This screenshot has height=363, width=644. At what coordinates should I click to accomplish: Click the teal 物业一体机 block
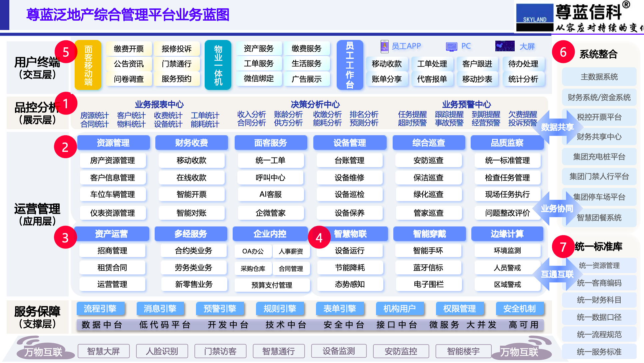point(218,65)
